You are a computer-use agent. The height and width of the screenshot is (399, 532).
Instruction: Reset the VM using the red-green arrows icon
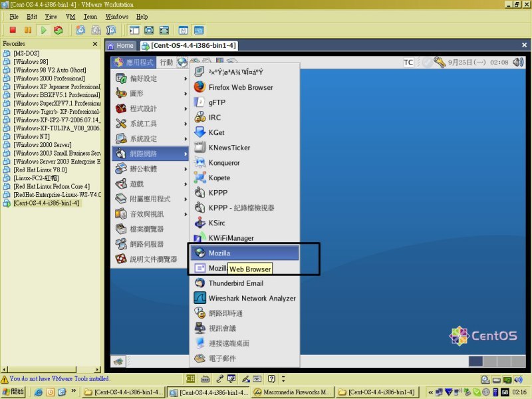tap(59, 30)
